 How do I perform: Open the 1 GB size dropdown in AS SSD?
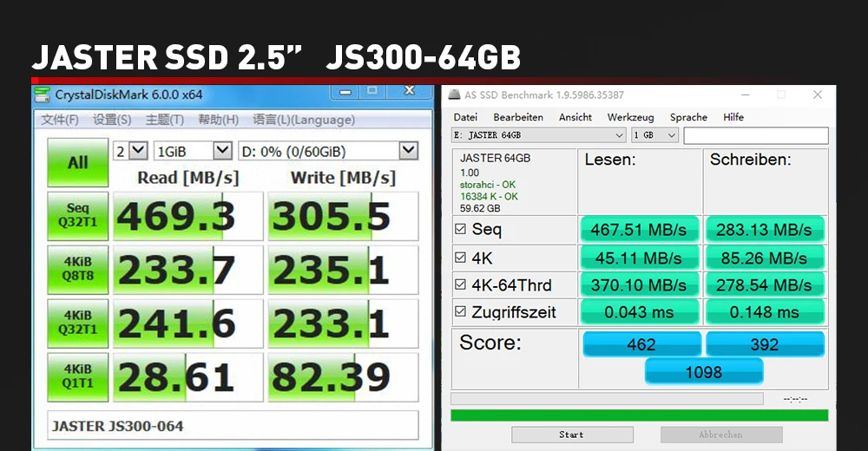click(x=654, y=135)
